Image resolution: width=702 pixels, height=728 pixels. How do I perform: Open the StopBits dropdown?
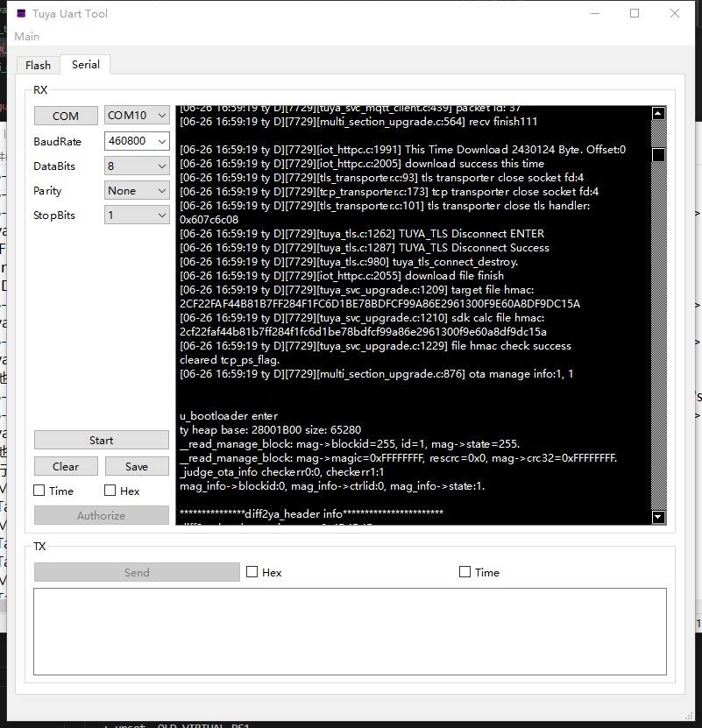[137, 215]
